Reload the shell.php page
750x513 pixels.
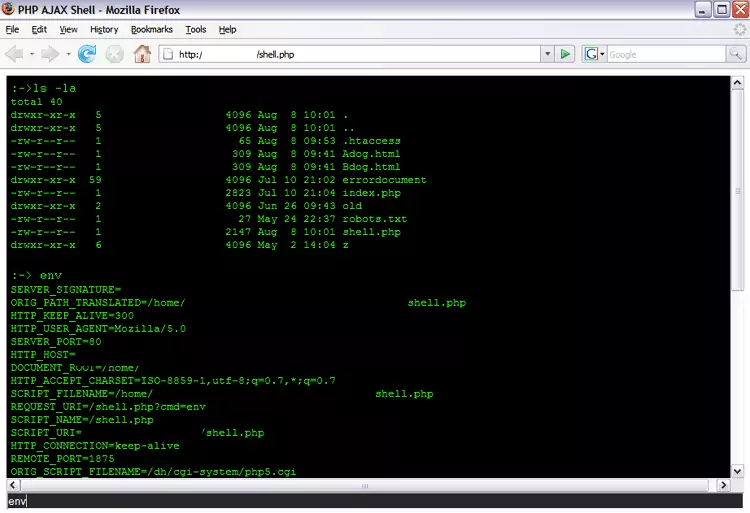pos(88,54)
